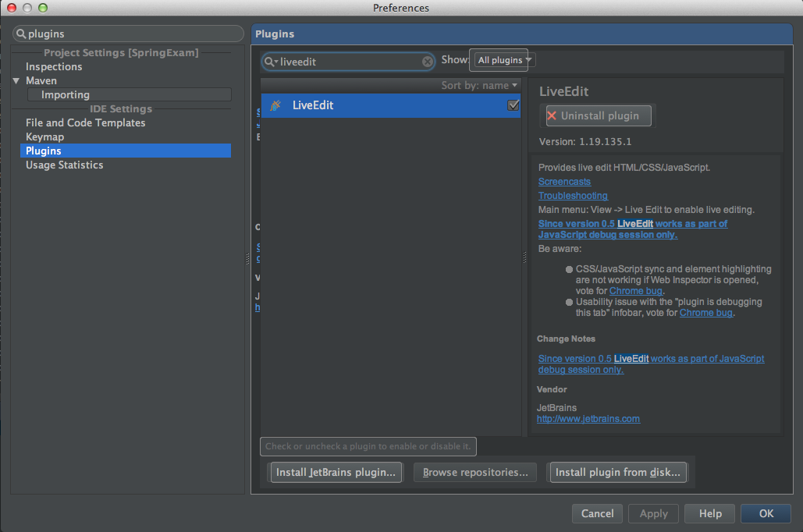Open Keymap settings
803x532 pixels.
45,137
